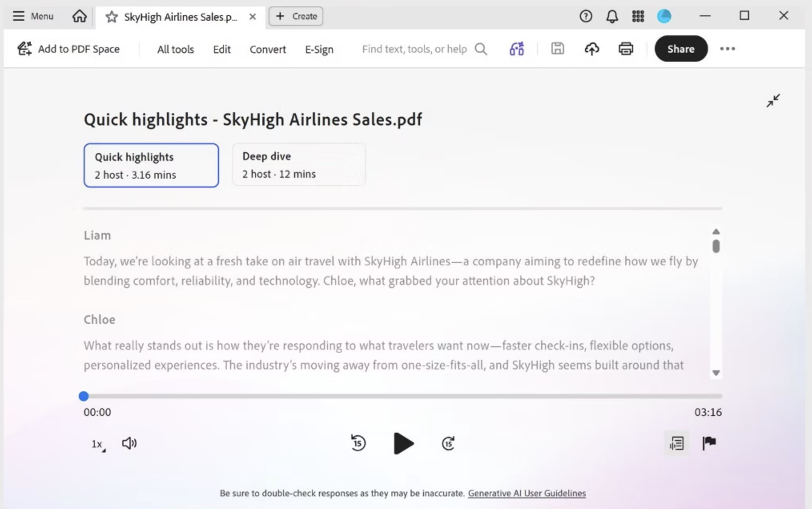Print the document via the printer icon
812x509 pixels.
(x=626, y=48)
